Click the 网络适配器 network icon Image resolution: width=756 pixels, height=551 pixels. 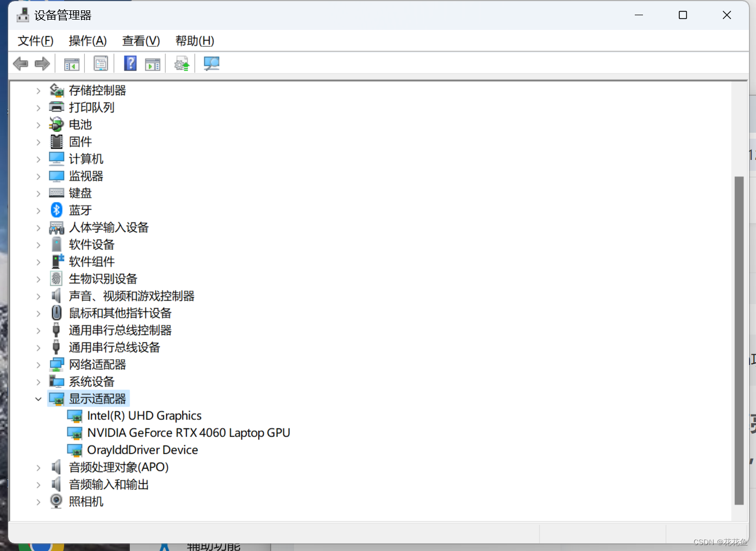point(57,364)
